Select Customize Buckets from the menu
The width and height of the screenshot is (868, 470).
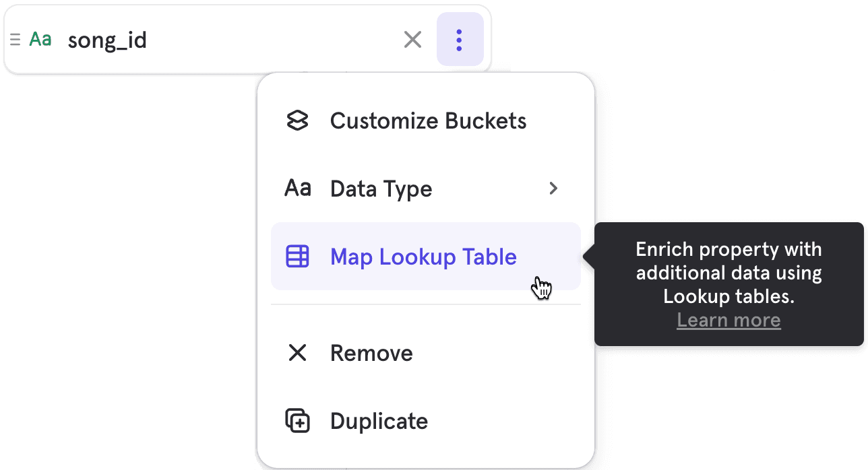pos(427,121)
